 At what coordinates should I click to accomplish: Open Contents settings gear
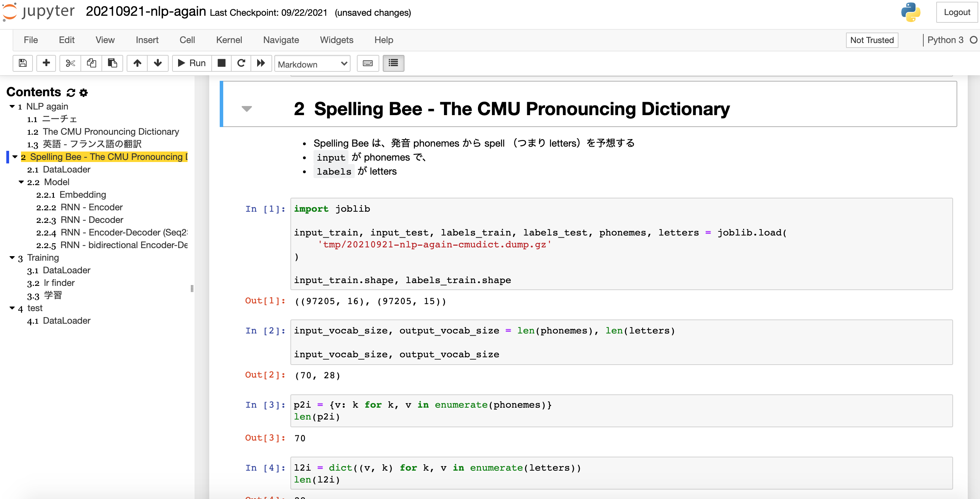[x=84, y=92]
